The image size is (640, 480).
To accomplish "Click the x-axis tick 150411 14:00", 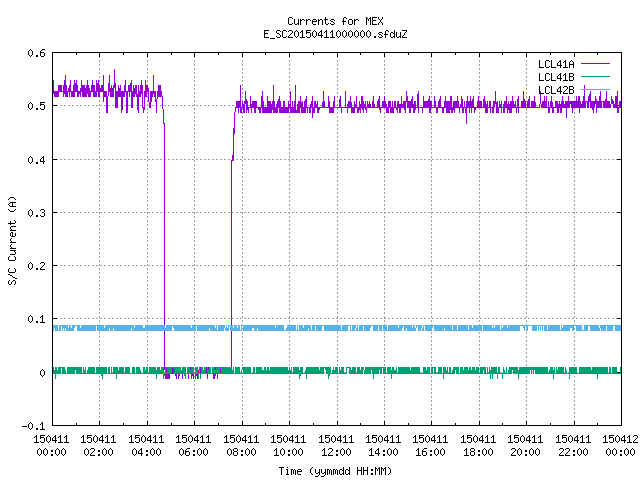I will 383,445.
